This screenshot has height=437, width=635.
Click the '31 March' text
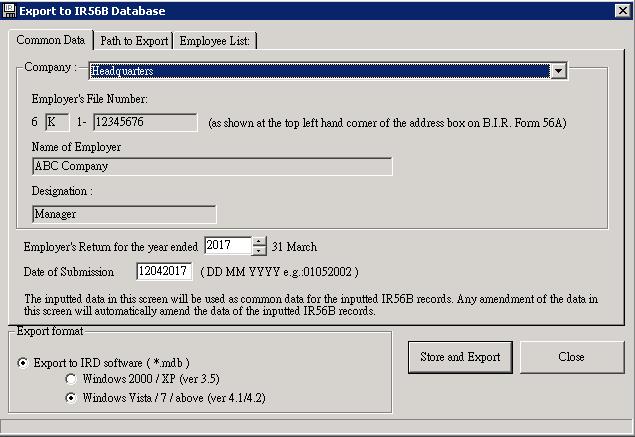294,247
